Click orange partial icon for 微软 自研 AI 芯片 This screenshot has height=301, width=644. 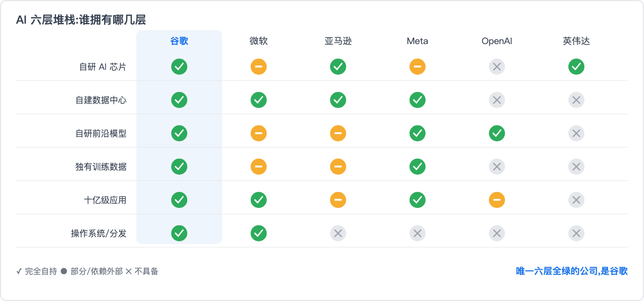(x=259, y=67)
